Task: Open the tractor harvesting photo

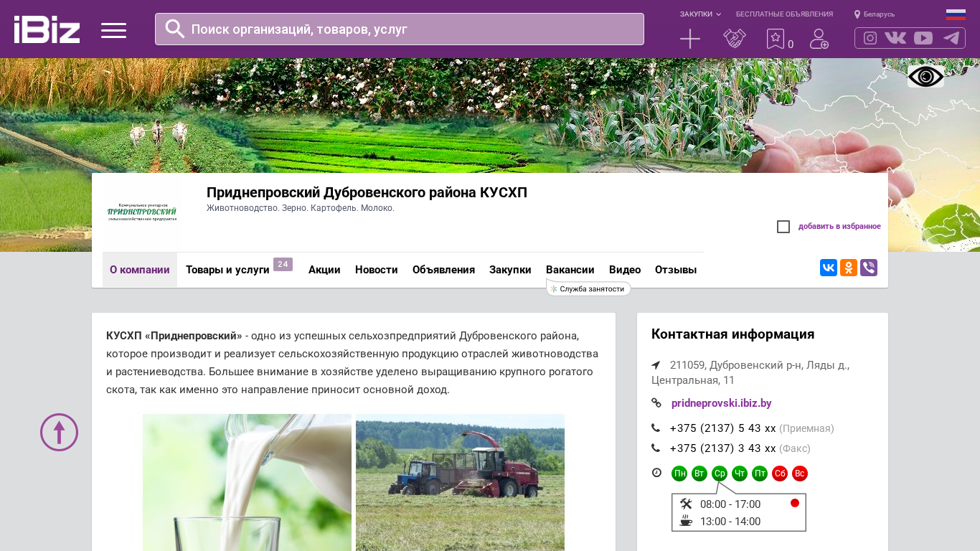Action: 460,482
